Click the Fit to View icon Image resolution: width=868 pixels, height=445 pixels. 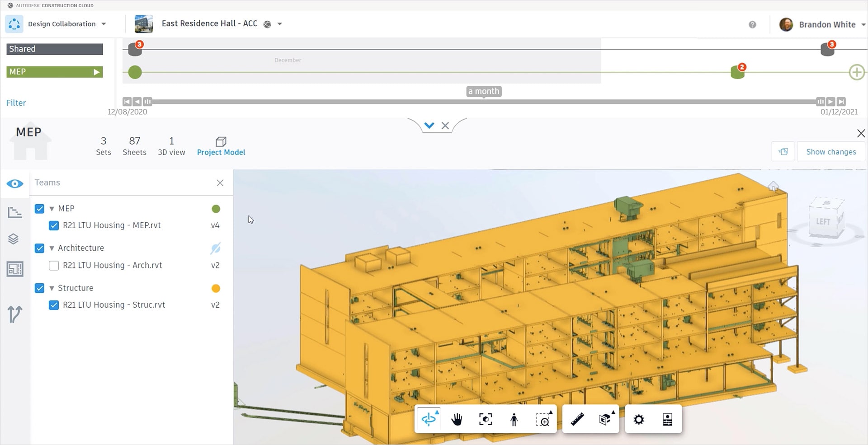point(485,420)
